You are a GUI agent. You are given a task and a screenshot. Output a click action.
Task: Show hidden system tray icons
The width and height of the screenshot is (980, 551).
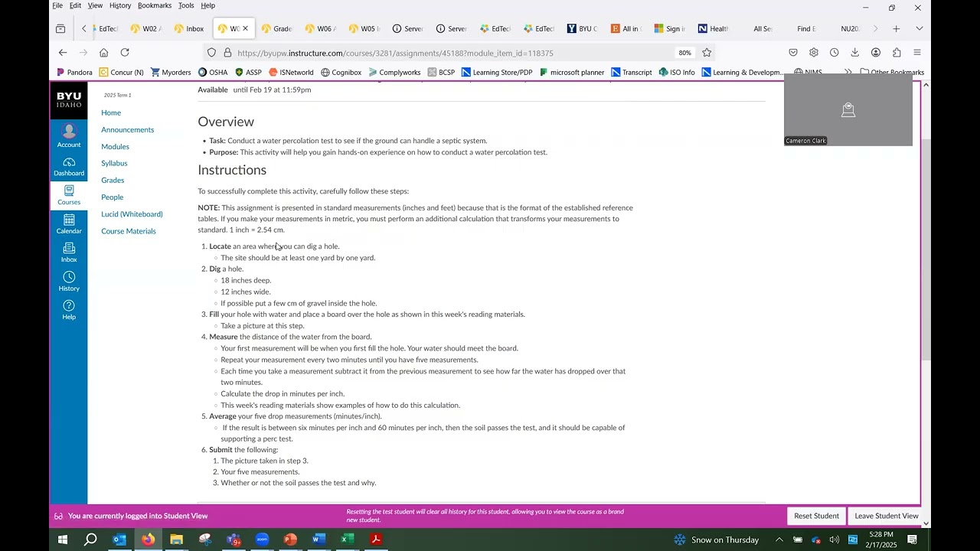(779, 540)
